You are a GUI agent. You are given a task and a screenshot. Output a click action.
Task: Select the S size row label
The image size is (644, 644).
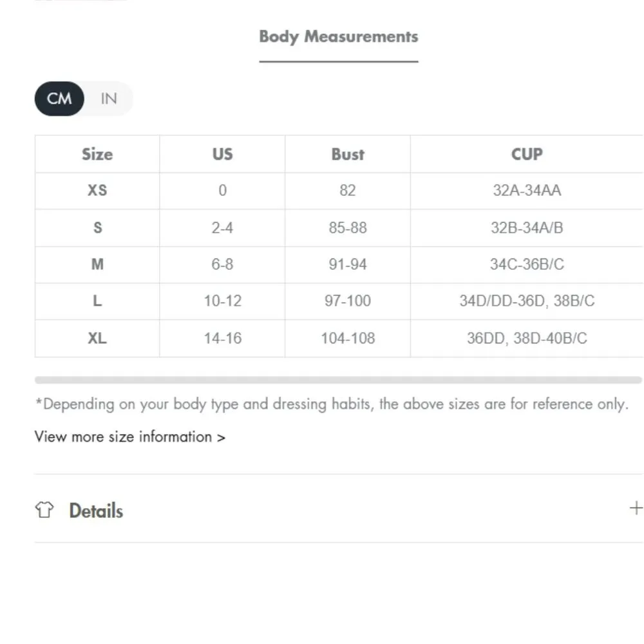tap(97, 227)
